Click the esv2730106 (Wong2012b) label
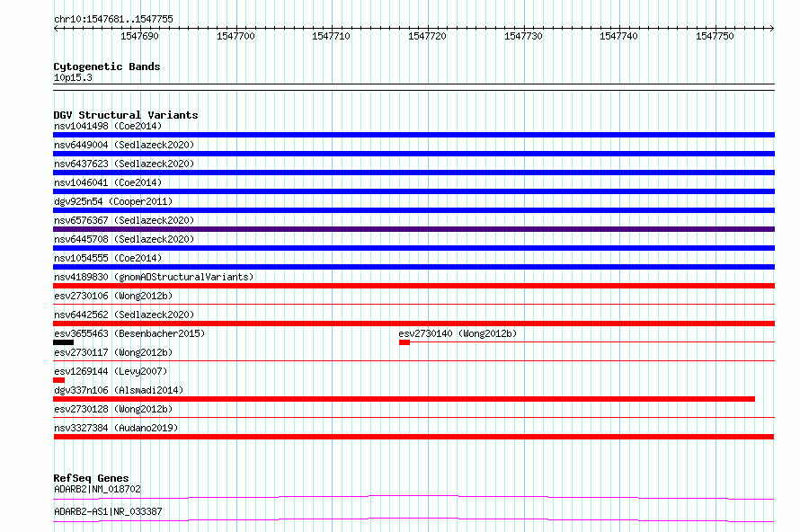The width and height of the screenshot is (800, 532). click(x=113, y=296)
